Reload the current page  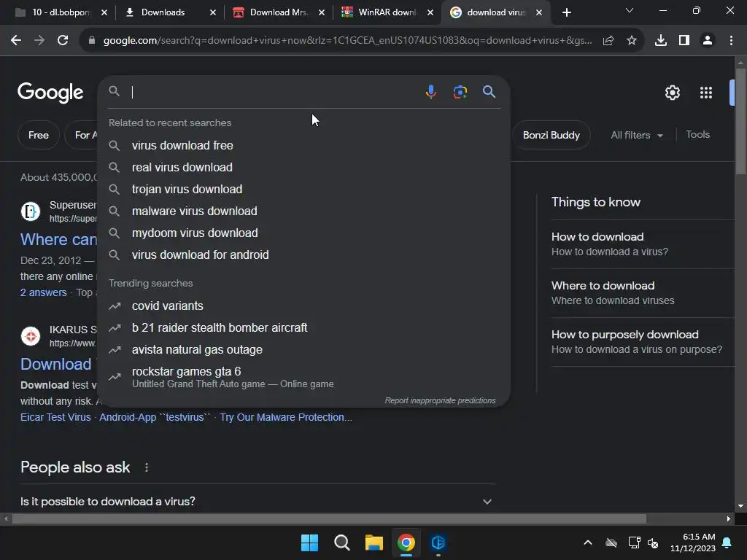pos(63,41)
